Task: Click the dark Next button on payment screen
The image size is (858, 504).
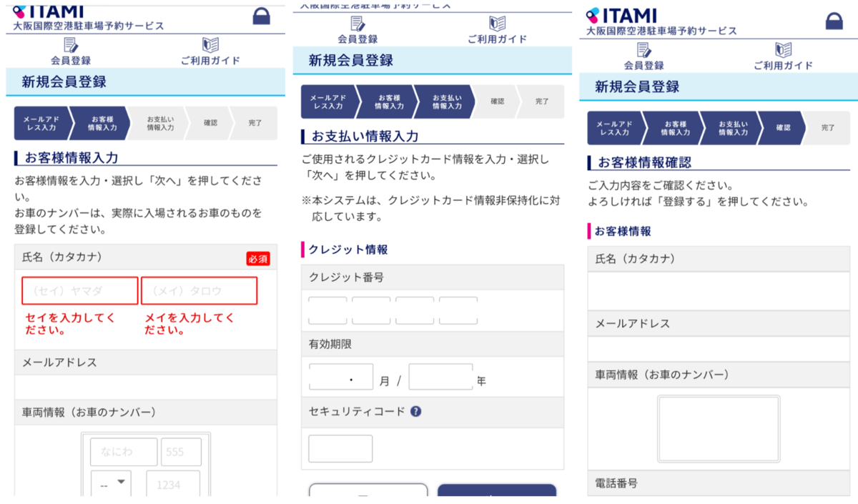Action: click(497, 495)
